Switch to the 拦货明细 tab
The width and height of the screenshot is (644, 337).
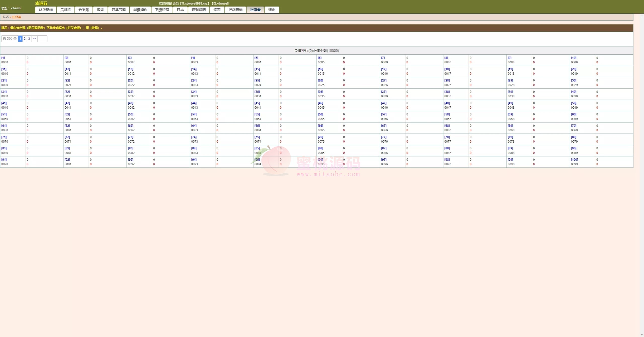[235, 10]
